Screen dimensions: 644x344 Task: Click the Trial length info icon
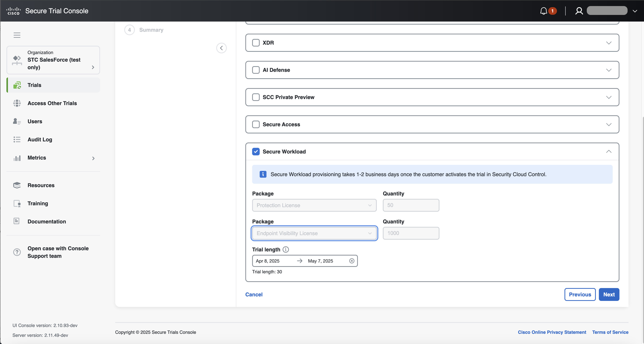tap(286, 249)
